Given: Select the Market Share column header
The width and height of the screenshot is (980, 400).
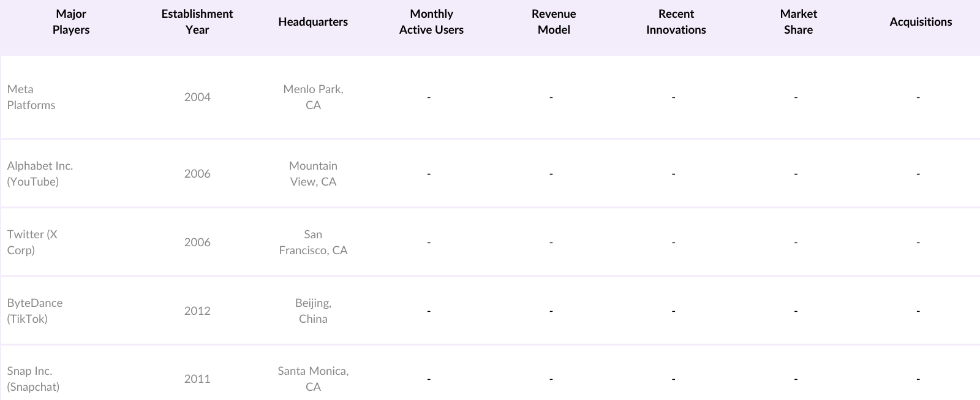Looking at the screenshot, I should pyautogui.click(x=798, y=22).
